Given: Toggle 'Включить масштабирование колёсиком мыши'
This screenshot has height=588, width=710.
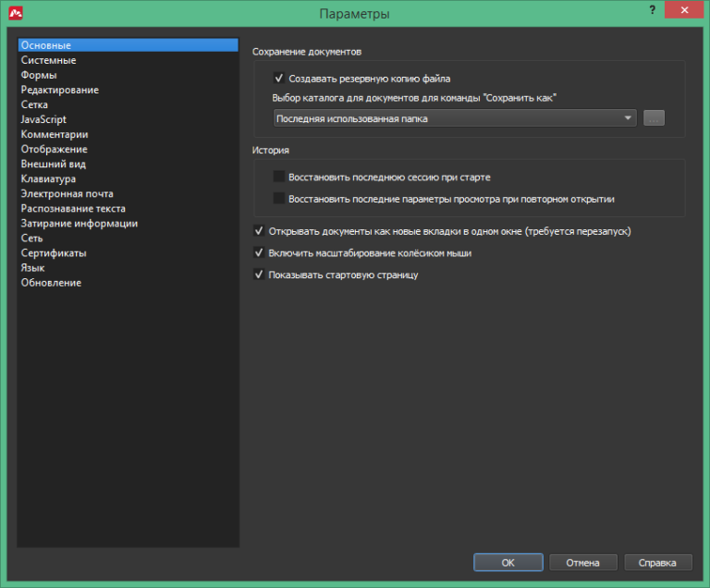Looking at the screenshot, I should (x=259, y=252).
